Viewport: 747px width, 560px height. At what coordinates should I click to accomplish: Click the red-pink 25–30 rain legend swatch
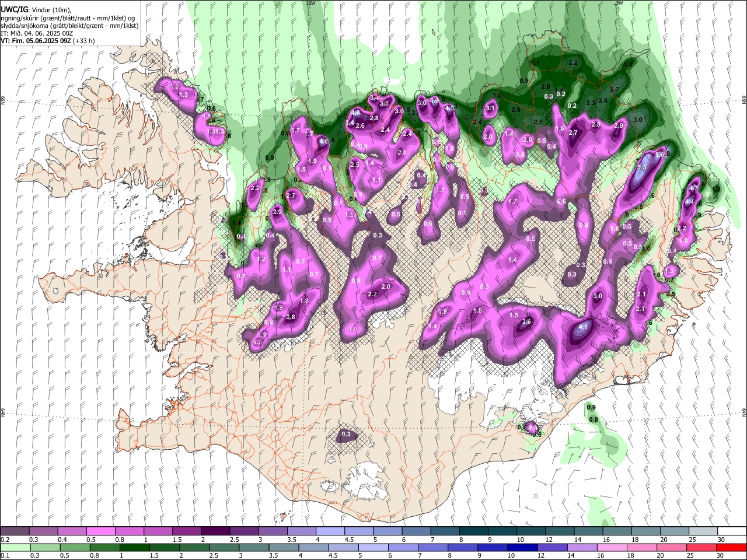[x=702, y=548]
